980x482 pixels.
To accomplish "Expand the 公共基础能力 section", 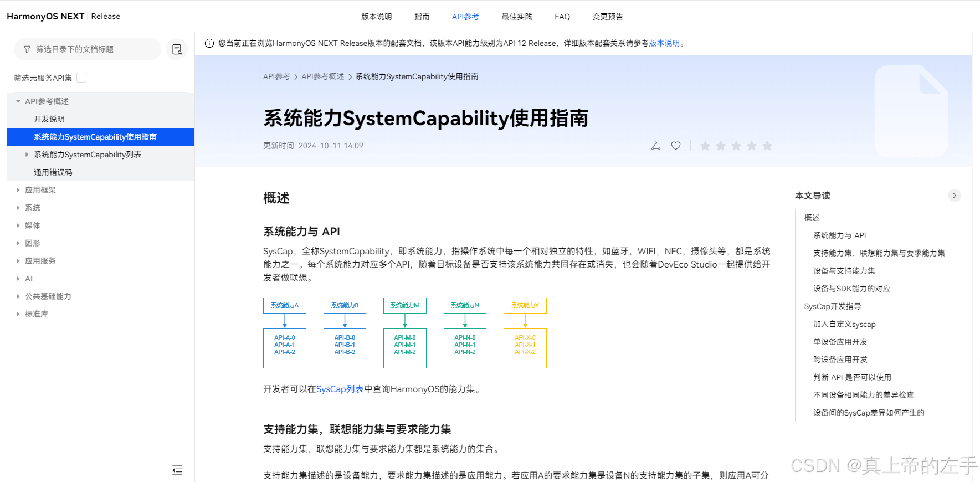I will (18, 296).
